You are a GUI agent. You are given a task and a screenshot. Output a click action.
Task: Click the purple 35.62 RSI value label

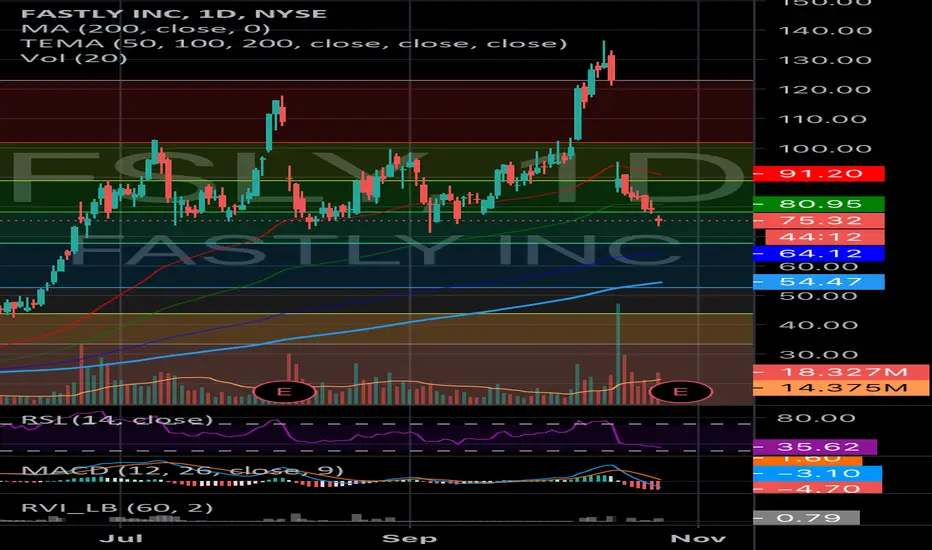[x=815, y=447]
